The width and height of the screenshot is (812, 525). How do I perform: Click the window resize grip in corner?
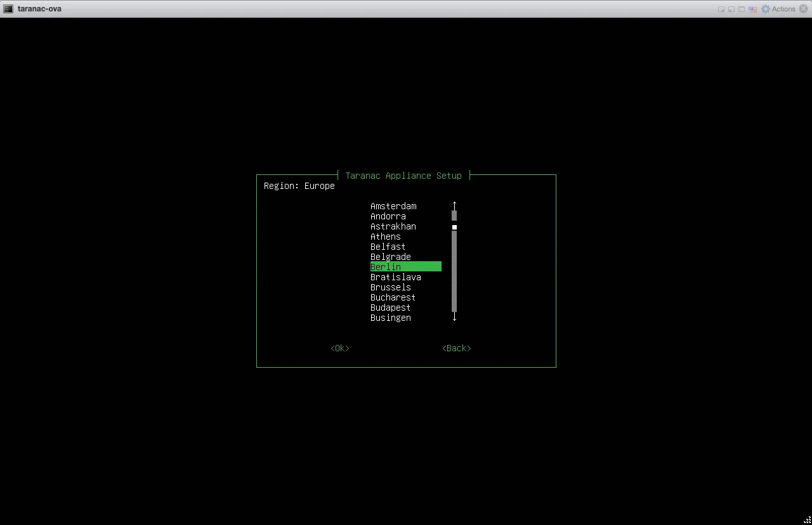[807, 520]
